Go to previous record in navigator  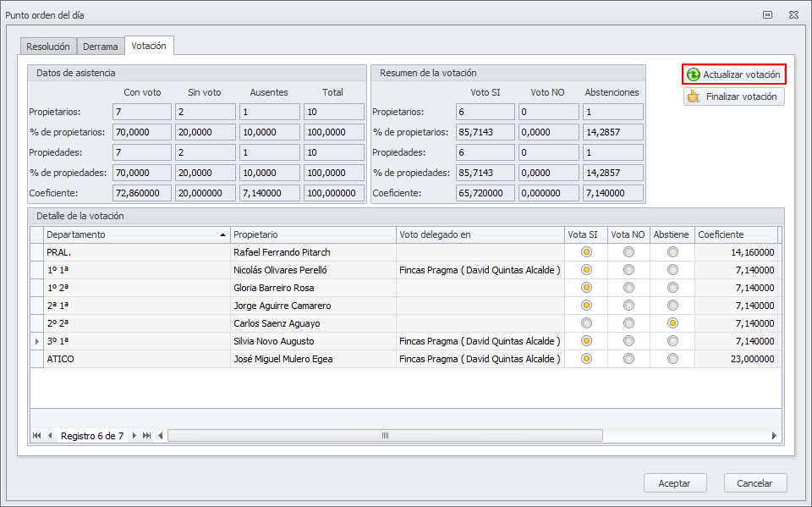coord(50,436)
